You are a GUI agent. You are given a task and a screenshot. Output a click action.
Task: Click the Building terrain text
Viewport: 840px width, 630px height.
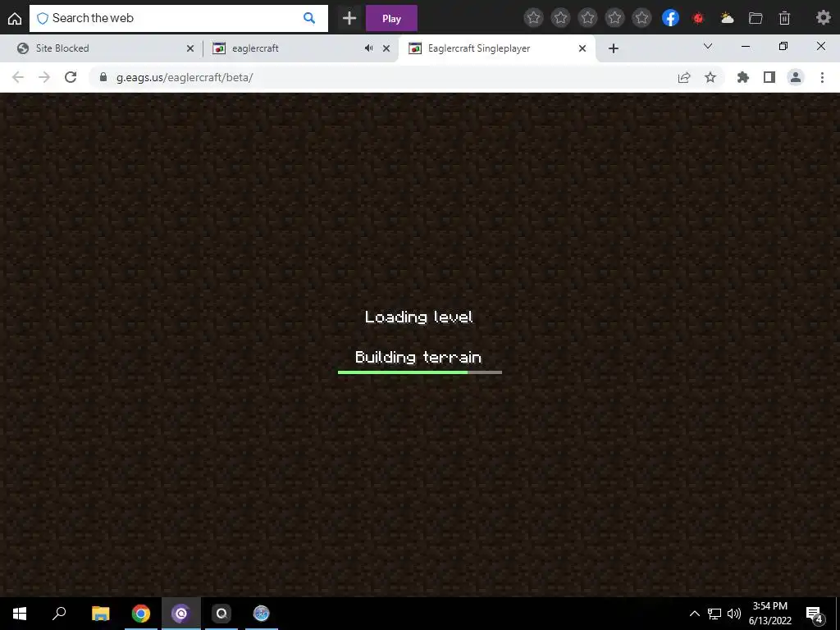coord(418,358)
